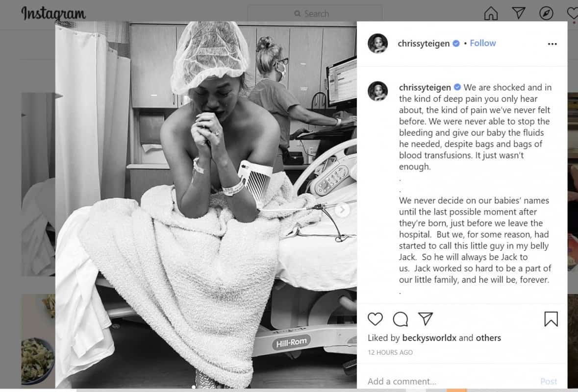Open direct messages paper plane in header

(x=519, y=13)
